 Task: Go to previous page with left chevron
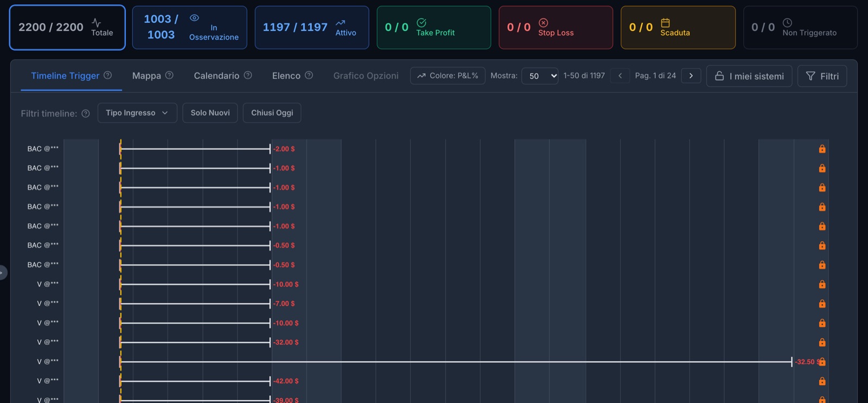[620, 75]
